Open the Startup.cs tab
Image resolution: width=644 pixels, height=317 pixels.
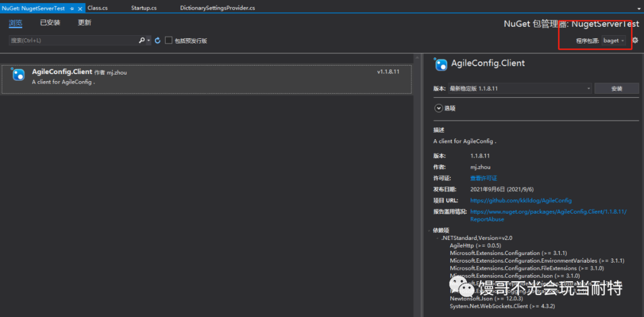click(x=144, y=8)
